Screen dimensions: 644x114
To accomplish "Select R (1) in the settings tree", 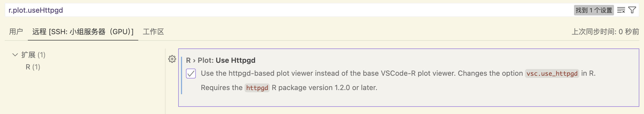I will [x=33, y=67].
